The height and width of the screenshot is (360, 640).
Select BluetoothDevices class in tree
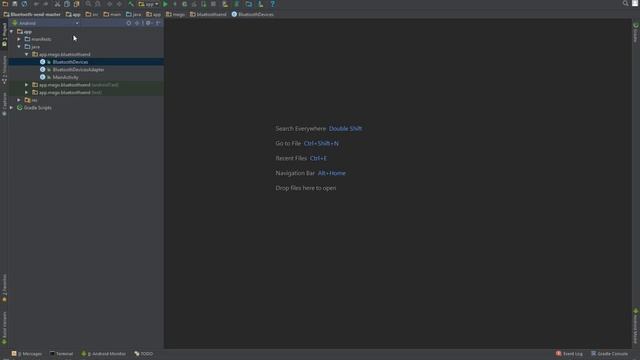click(x=70, y=62)
